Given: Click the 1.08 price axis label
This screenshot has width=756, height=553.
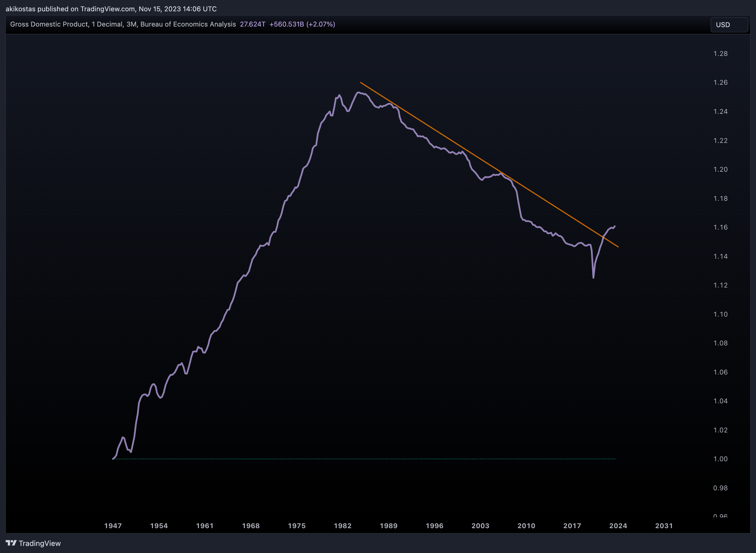Looking at the screenshot, I should 720,343.
